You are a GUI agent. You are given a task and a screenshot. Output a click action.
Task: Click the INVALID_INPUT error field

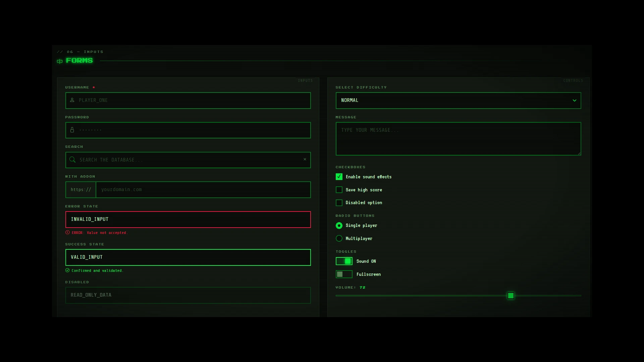tap(188, 220)
